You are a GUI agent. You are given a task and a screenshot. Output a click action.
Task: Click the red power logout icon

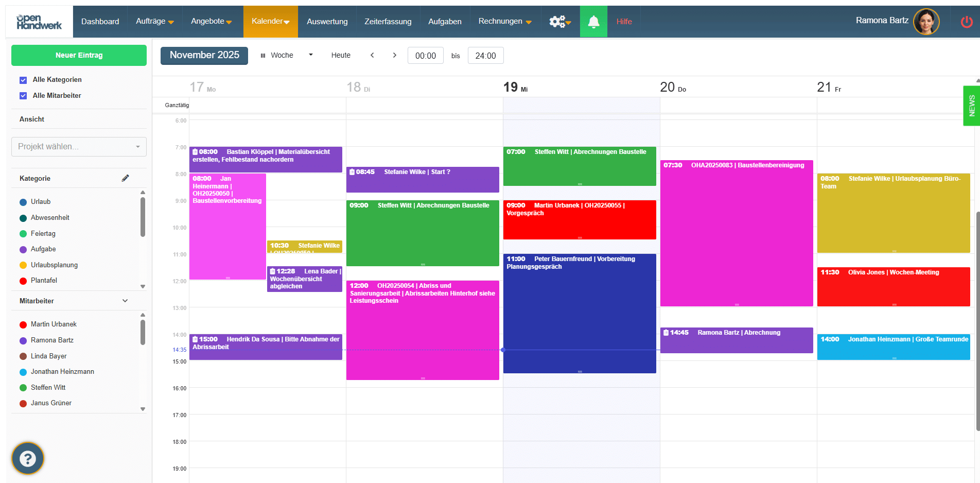[x=966, y=22]
